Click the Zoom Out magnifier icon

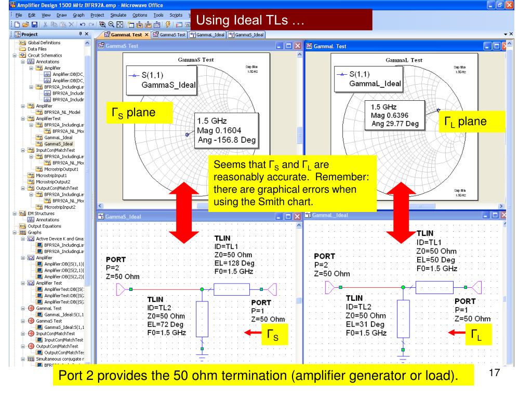click(x=111, y=24)
